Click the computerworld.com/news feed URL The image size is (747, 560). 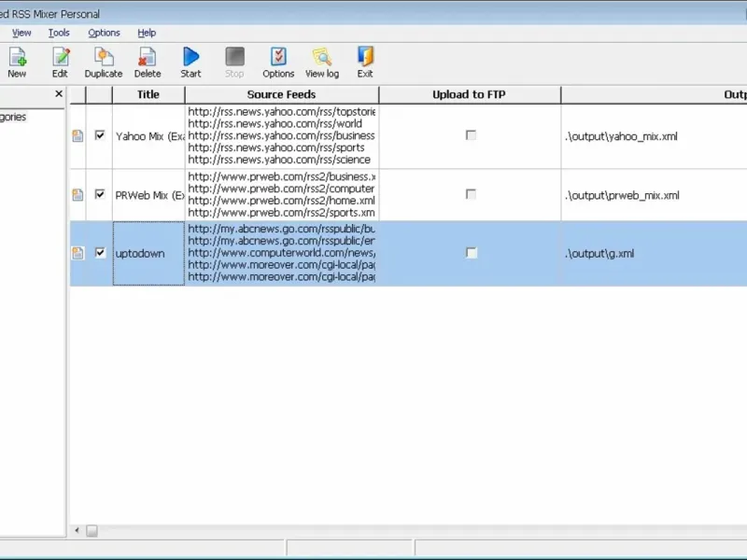pyautogui.click(x=282, y=253)
